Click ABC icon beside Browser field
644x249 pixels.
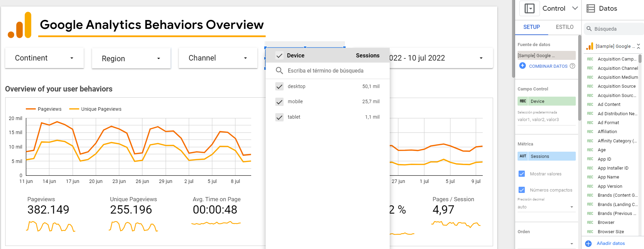click(590, 223)
